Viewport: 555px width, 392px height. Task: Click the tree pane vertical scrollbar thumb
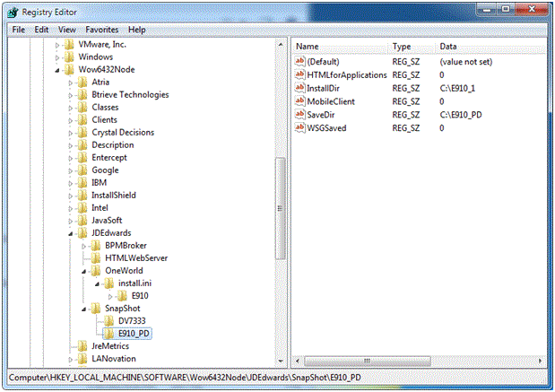pyautogui.click(x=281, y=209)
